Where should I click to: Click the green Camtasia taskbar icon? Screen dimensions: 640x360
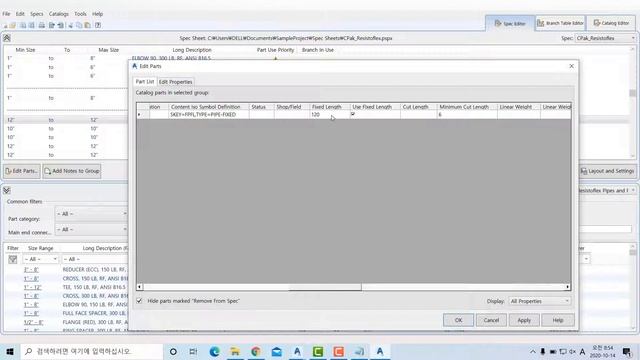point(318,351)
